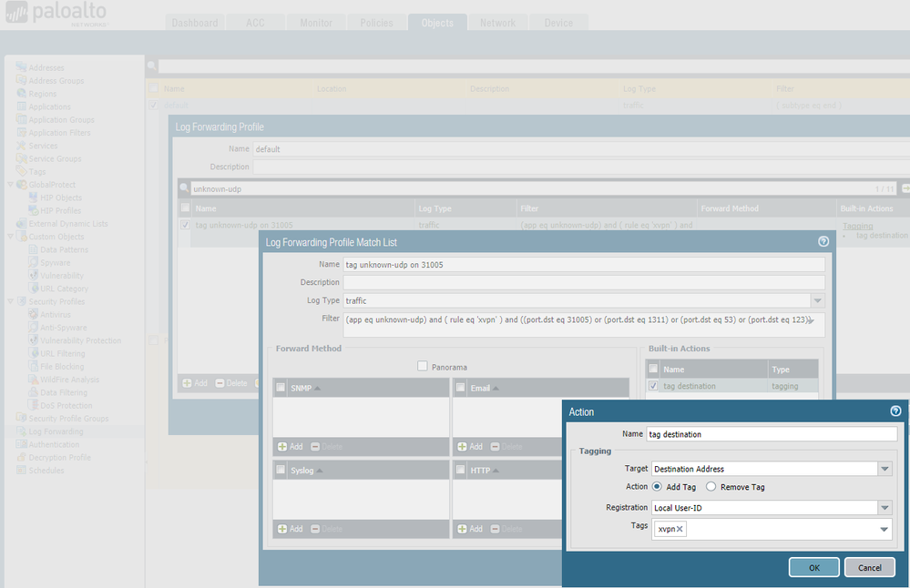910x588 pixels.
Task: Open help for the Action dialog
Action: (895, 411)
